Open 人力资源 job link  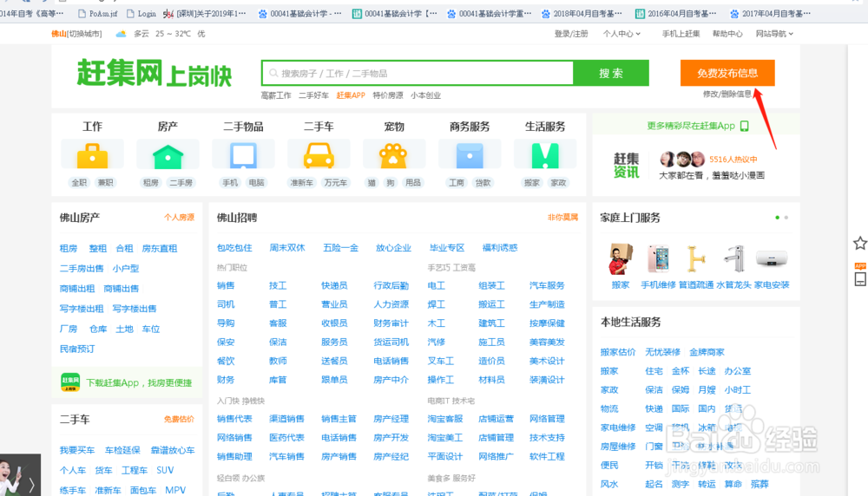click(391, 304)
